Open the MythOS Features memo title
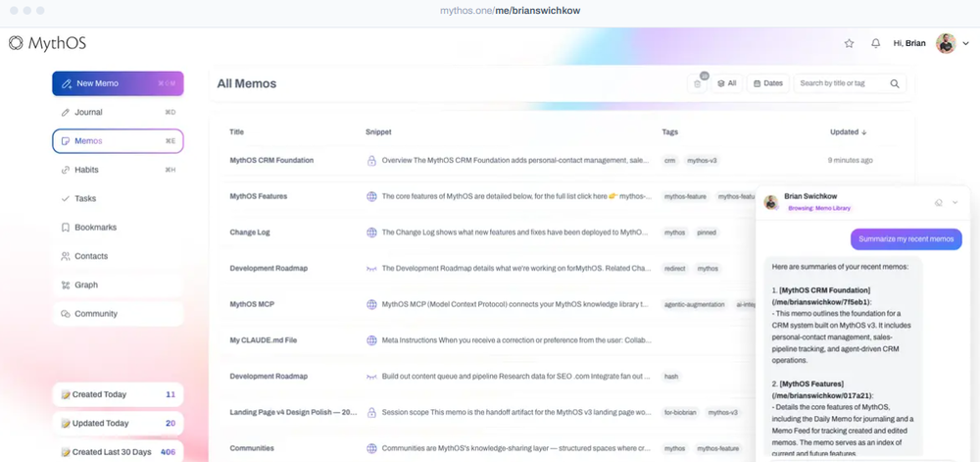This screenshot has height=462, width=980. coord(259,196)
